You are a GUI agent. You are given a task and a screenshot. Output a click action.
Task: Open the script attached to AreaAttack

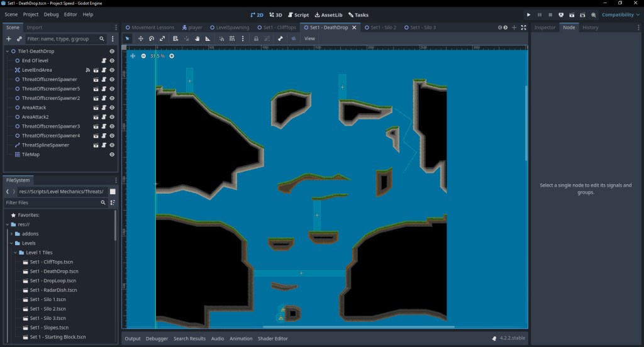(104, 107)
